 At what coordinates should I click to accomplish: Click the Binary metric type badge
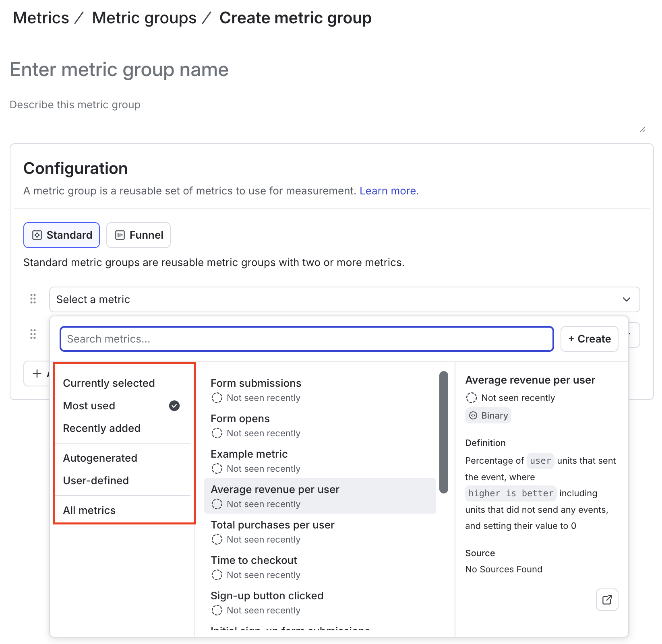488,415
